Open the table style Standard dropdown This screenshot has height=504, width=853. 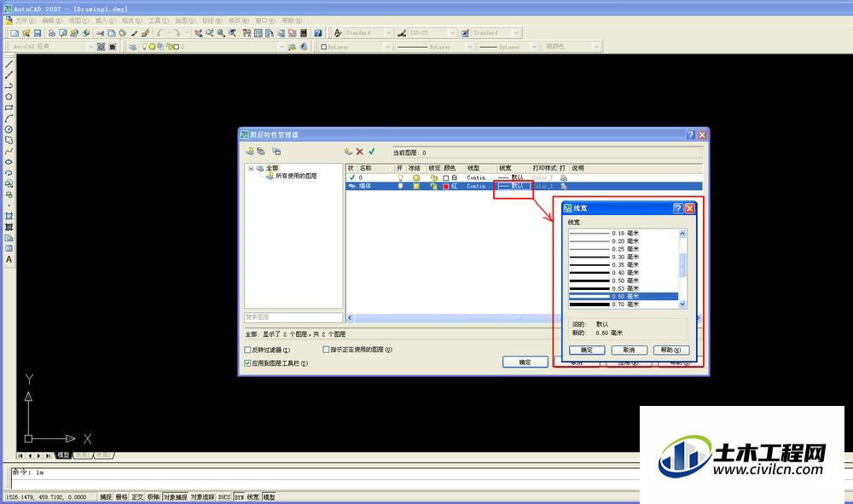pos(516,33)
